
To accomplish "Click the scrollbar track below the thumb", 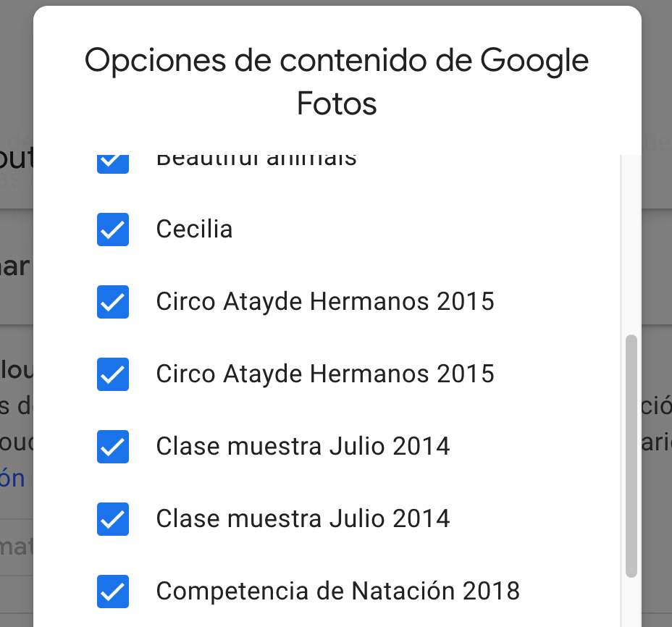I will coord(631,602).
